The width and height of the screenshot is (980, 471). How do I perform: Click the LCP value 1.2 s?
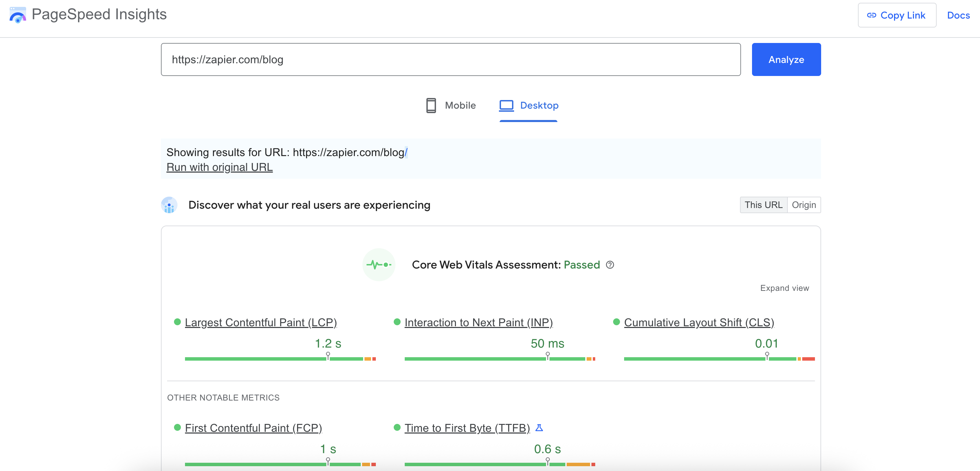pos(328,343)
